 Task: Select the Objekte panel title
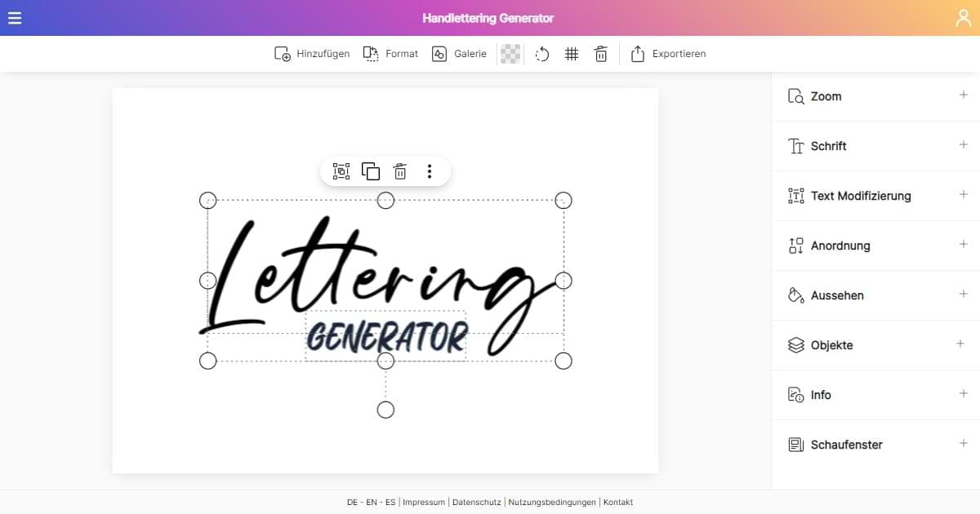point(831,345)
